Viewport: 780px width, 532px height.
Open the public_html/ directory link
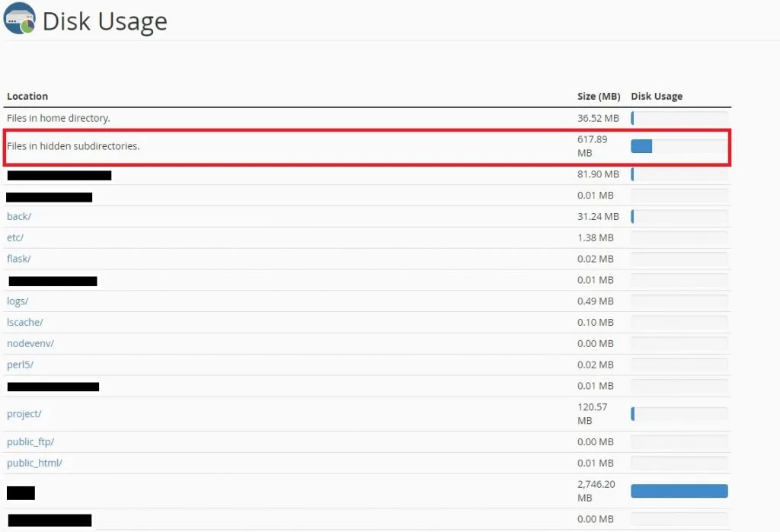34,464
